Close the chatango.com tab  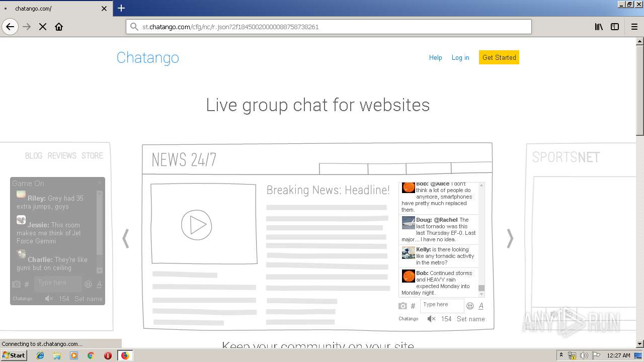(x=104, y=9)
